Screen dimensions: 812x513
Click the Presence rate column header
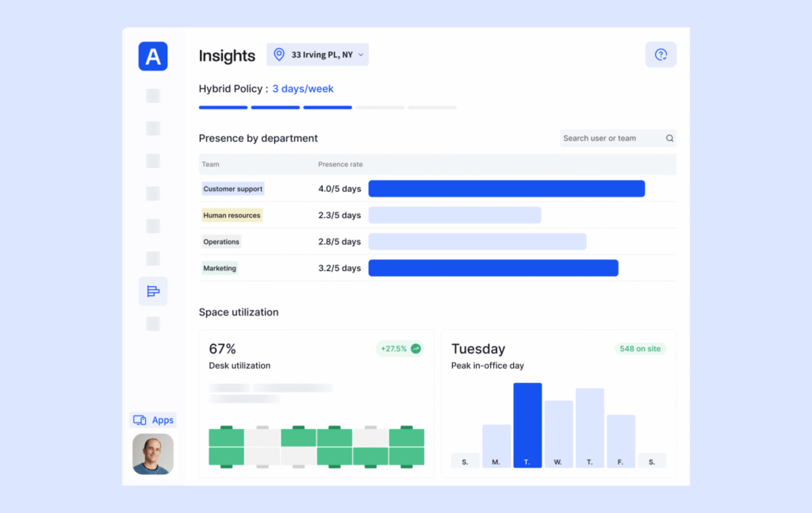340,164
